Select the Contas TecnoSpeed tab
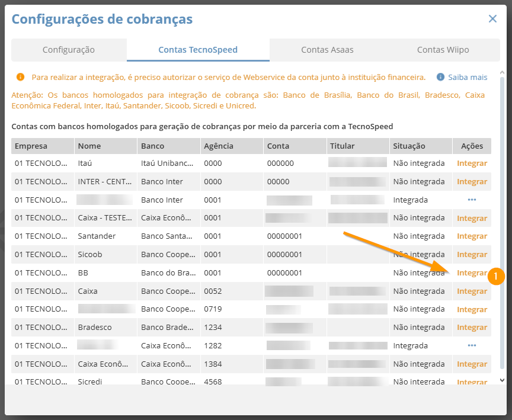This screenshot has height=420, width=512. [x=198, y=50]
